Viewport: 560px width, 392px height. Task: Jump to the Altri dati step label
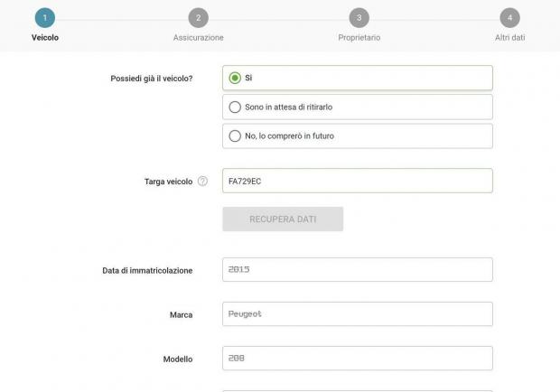point(509,38)
